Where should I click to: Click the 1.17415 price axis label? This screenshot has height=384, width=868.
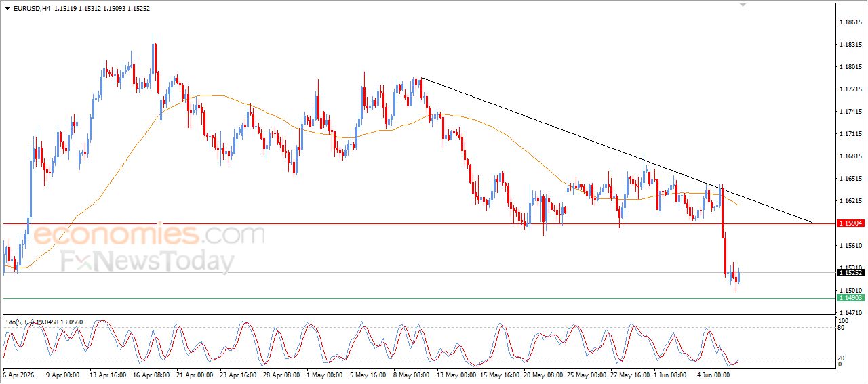(x=850, y=112)
